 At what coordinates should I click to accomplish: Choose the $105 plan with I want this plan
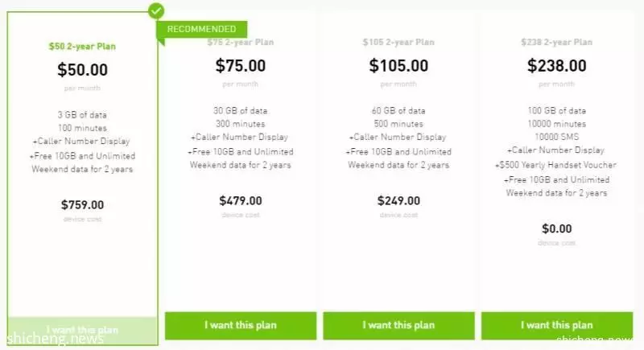398,325
